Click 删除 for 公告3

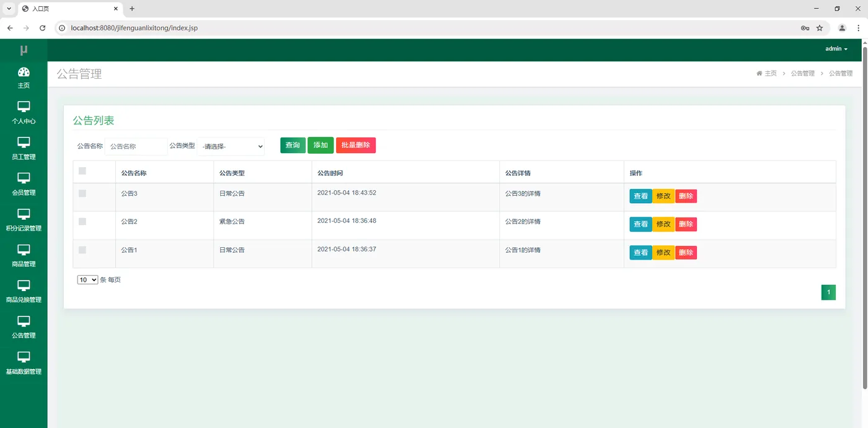686,196
